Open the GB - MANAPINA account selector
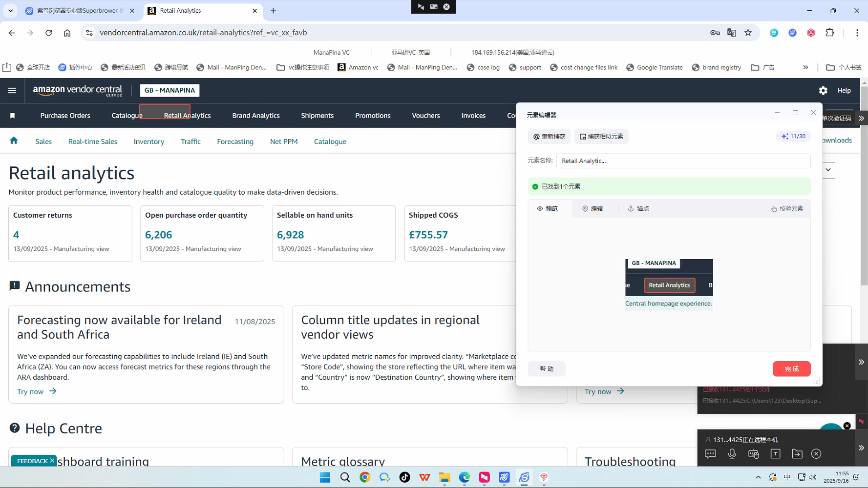This screenshot has width=868, height=488. click(169, 90)
